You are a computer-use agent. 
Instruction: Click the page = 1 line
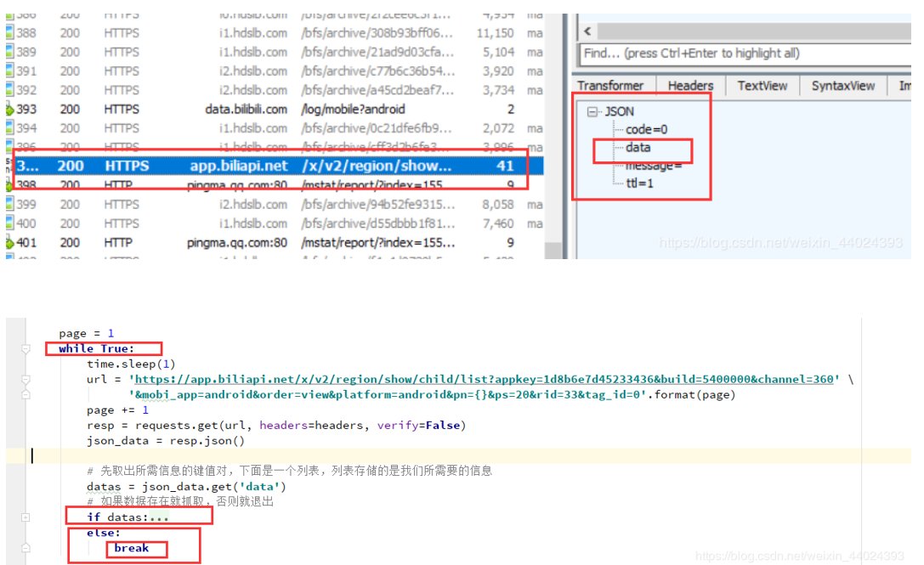[x=86, y=333]
